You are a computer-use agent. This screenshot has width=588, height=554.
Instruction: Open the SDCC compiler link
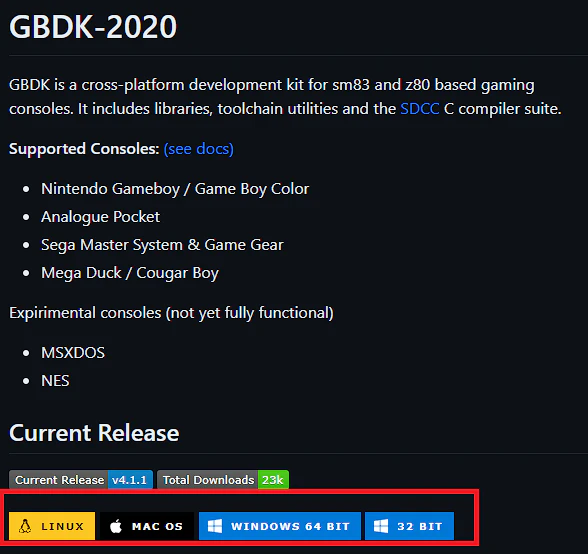419,109
